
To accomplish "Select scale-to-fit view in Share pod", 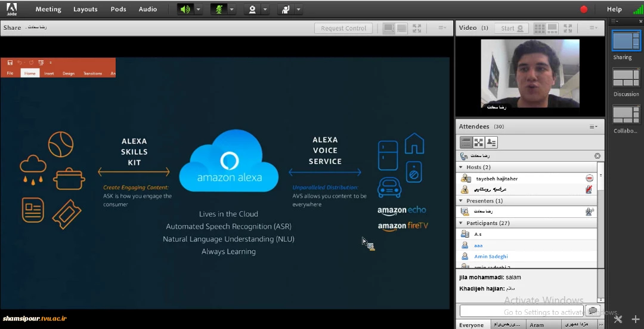I will (x=388, y=28).
